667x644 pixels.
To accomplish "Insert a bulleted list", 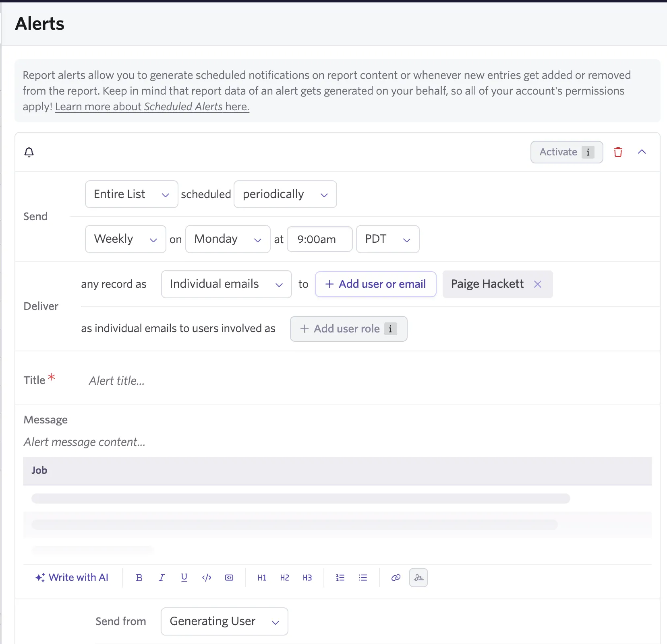I will point(362,578).
